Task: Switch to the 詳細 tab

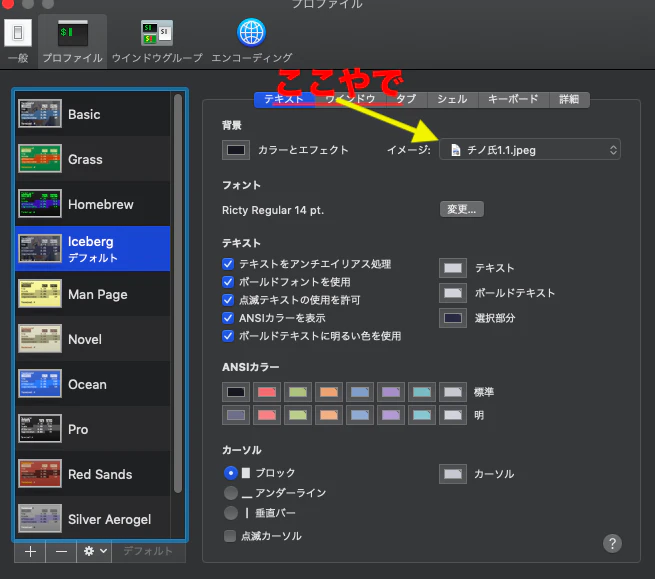Action: (x=569, y=100)
